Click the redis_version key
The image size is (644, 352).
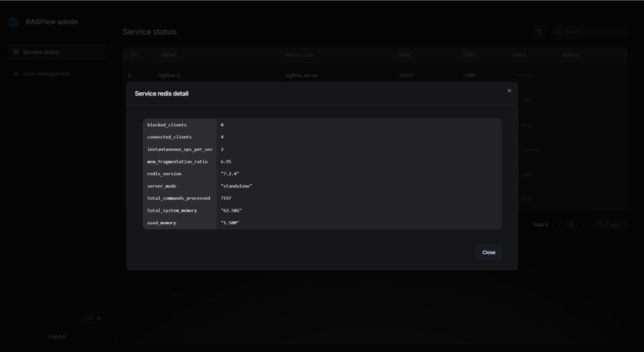165,174
